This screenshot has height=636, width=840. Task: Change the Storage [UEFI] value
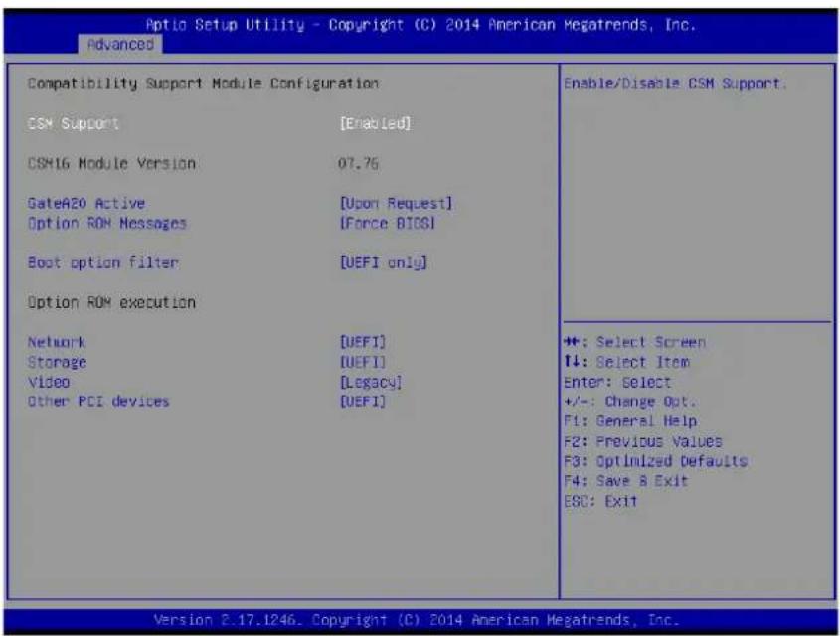[363, 362]
